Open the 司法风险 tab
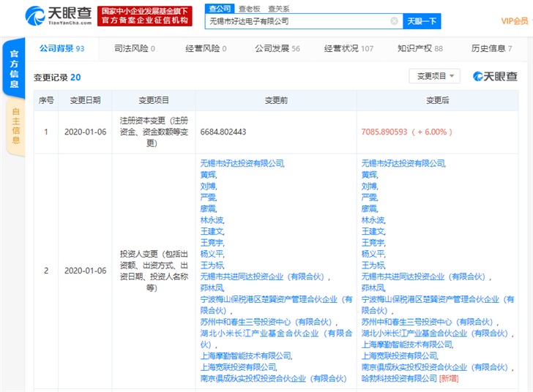 [x=135, y=49]
